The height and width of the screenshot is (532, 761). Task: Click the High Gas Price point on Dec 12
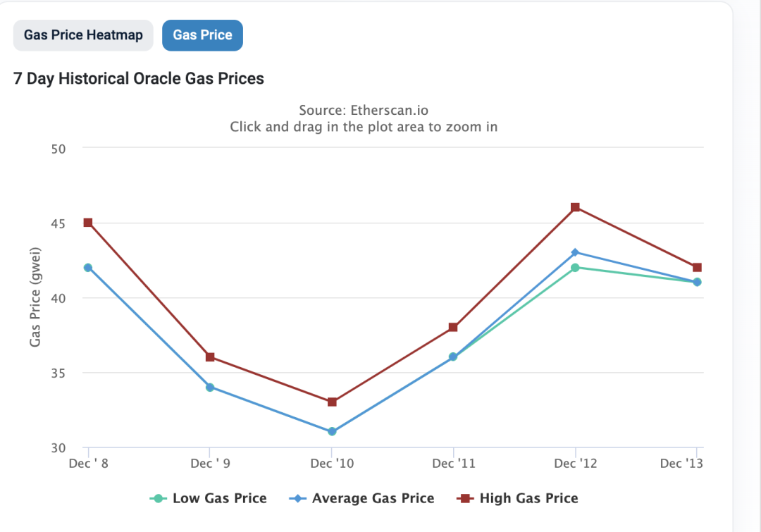(575, 207)
